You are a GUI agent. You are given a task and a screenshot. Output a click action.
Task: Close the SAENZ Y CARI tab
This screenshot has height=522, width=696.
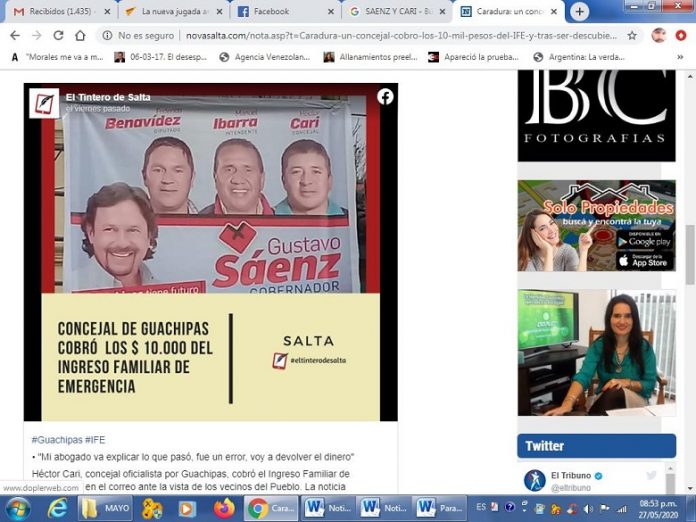tap(442, 12)
